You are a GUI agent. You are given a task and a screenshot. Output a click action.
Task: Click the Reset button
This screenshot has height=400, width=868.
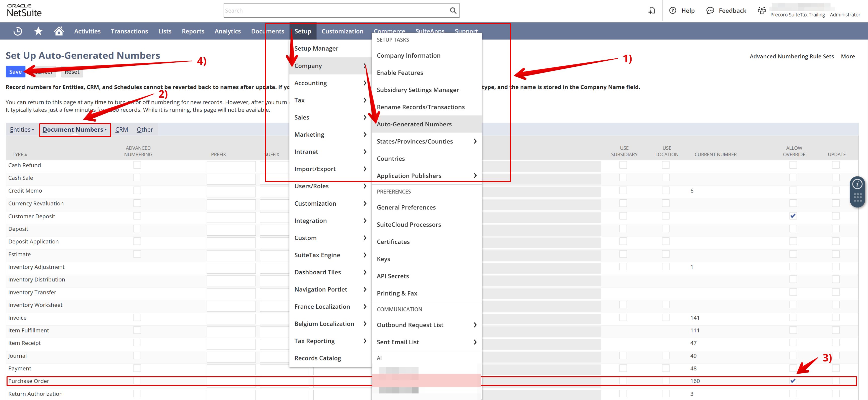pyautogui.click(x=72, y=72)
